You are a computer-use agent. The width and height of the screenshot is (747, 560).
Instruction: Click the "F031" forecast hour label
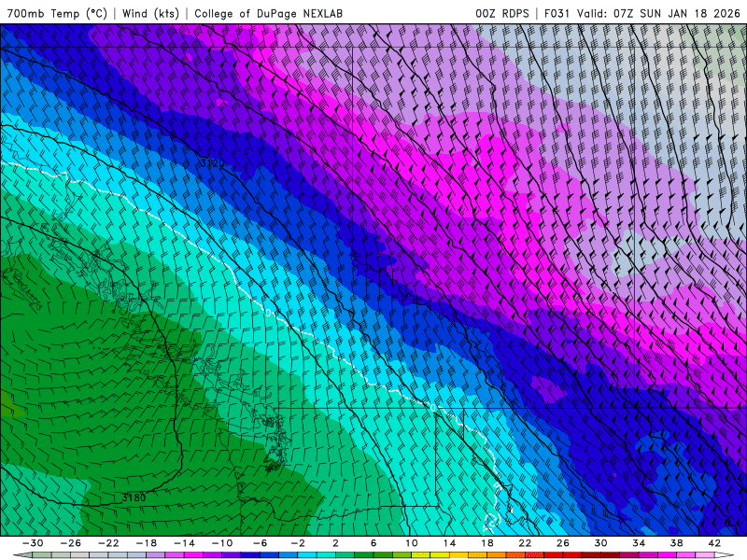557,13
